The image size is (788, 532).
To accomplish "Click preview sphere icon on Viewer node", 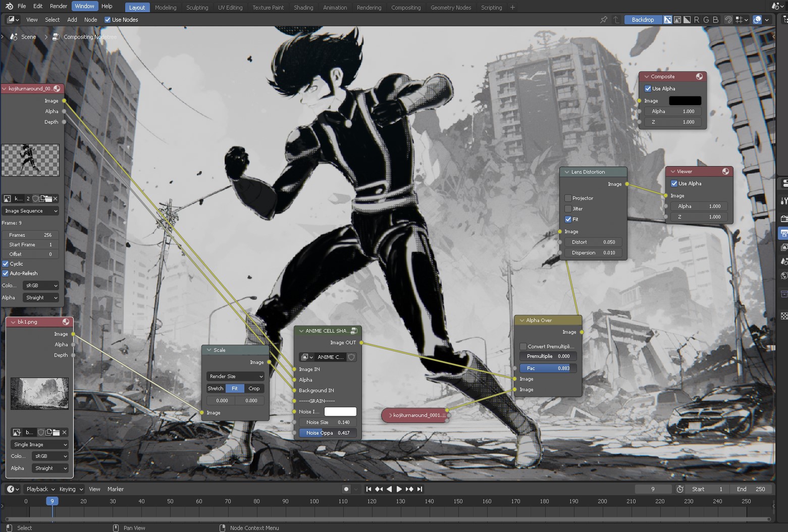I will 725,171.
